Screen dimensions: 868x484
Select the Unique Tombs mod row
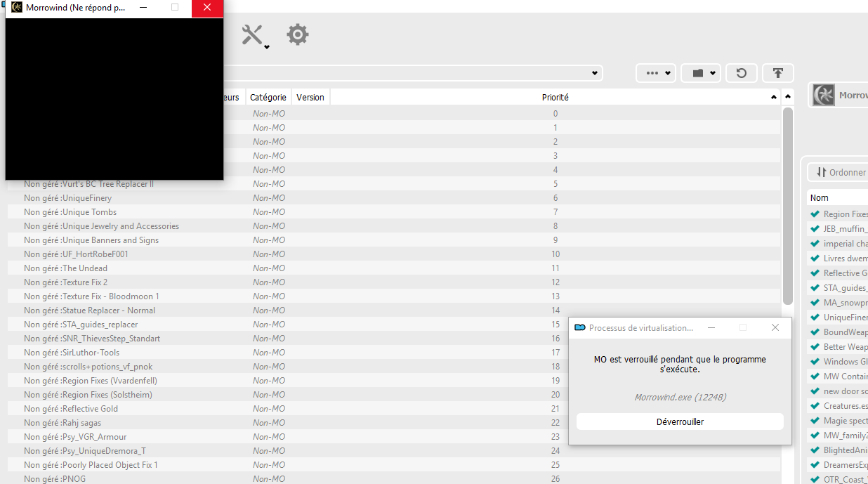[89, 212]
